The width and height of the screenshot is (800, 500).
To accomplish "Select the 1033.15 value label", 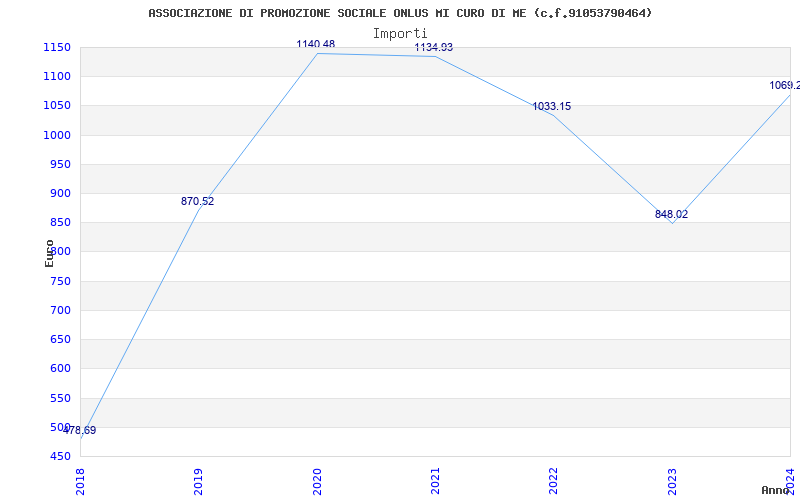I will coord(552,107).
